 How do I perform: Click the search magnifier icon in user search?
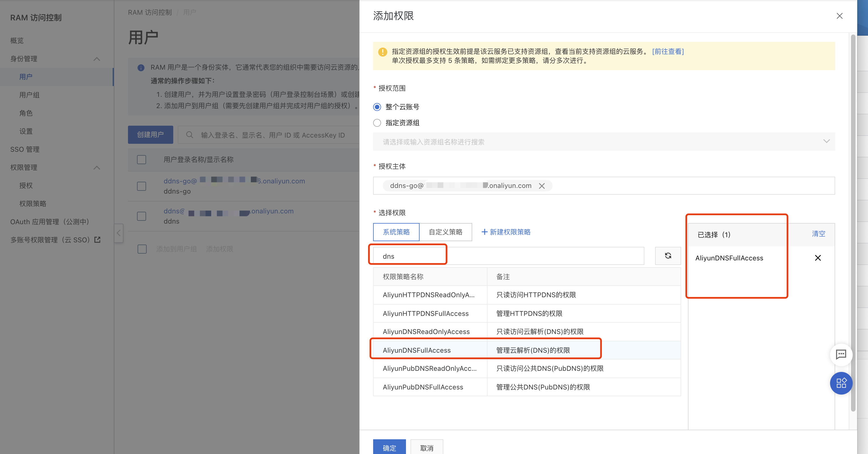189,135
